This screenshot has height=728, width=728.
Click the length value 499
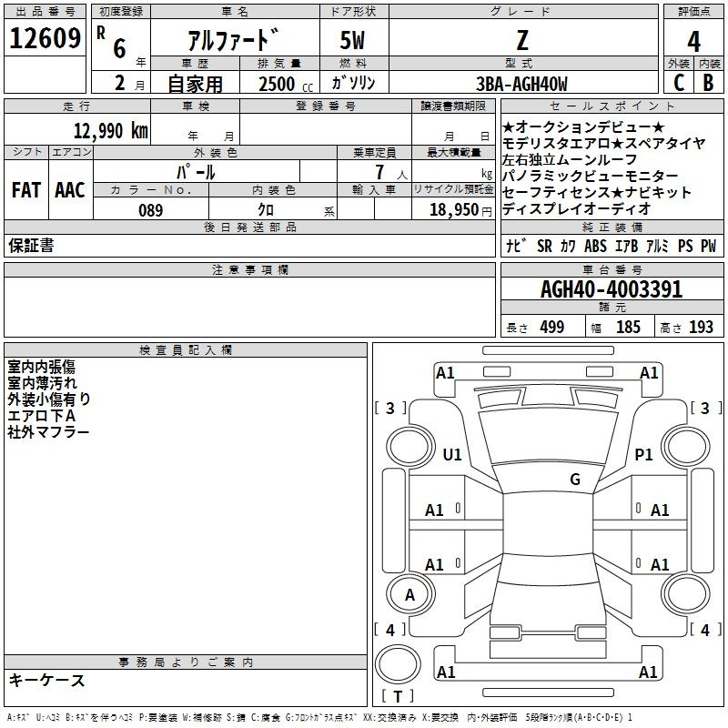[x=552, y=327]
